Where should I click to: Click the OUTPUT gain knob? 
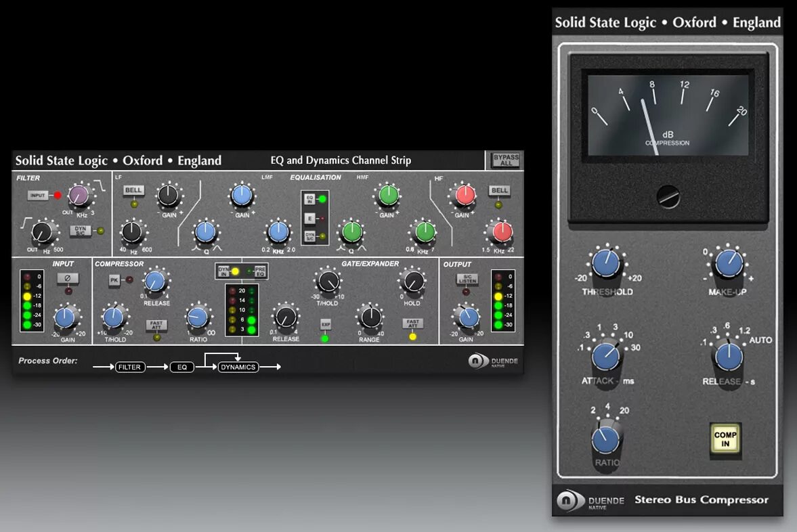468,317
